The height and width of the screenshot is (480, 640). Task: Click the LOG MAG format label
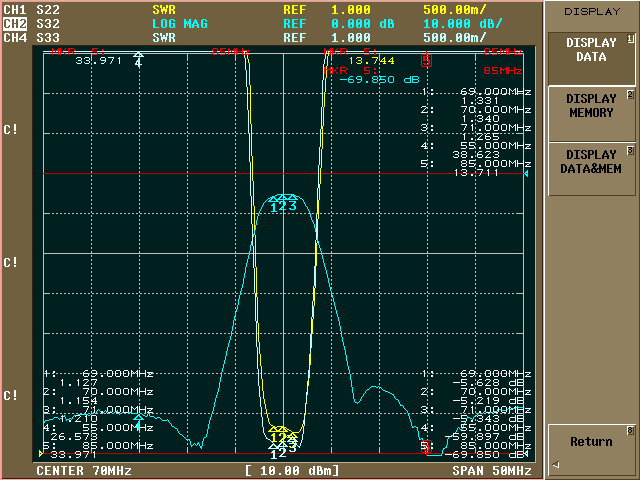point(180,24)
